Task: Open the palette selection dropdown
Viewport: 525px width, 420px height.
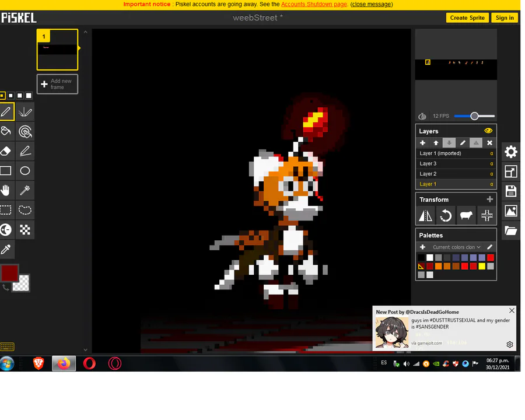Action: click(x=456, y=247)
